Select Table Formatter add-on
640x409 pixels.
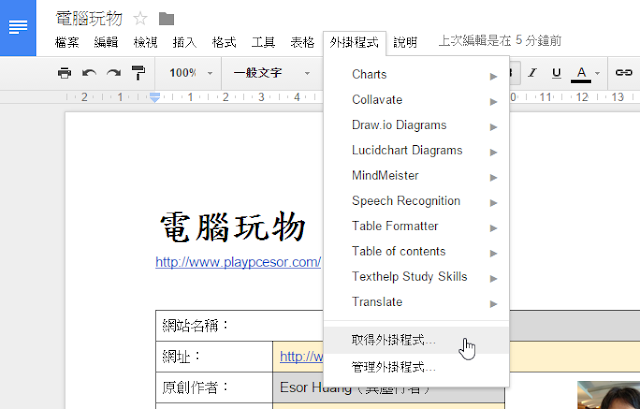click(416, 226)
